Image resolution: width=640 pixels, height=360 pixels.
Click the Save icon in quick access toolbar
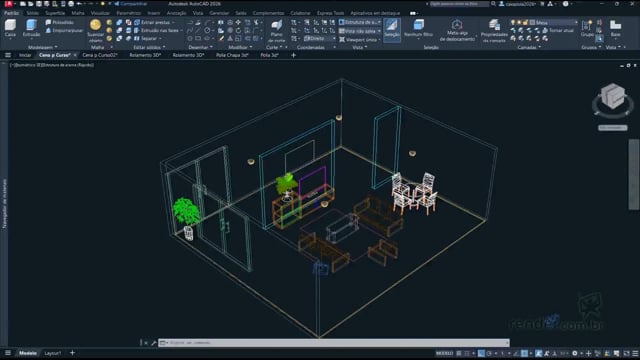pyautogui.click(x=38, y=4)
